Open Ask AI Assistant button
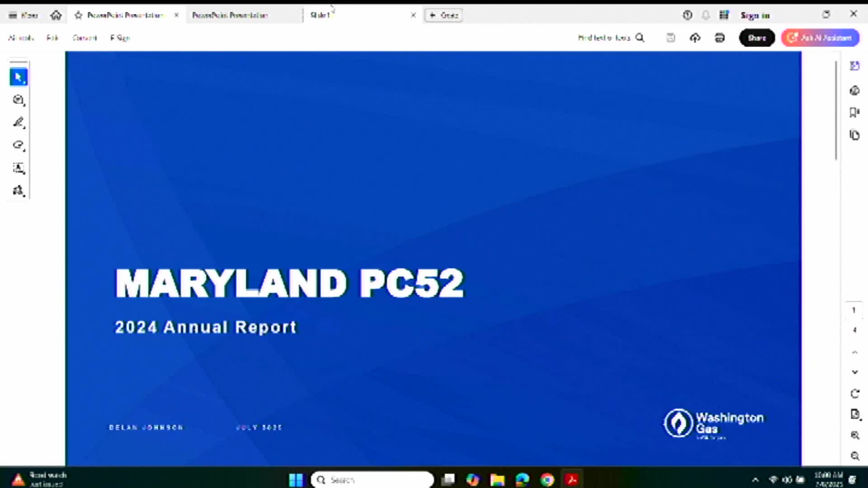This screenshot has height=488, width=868. click(820, 38)
